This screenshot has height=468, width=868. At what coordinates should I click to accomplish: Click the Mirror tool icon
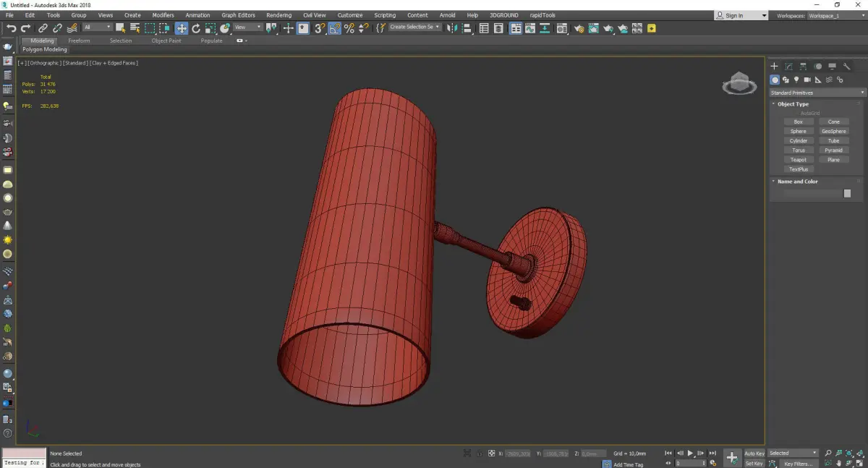click(x=451, y=28)
